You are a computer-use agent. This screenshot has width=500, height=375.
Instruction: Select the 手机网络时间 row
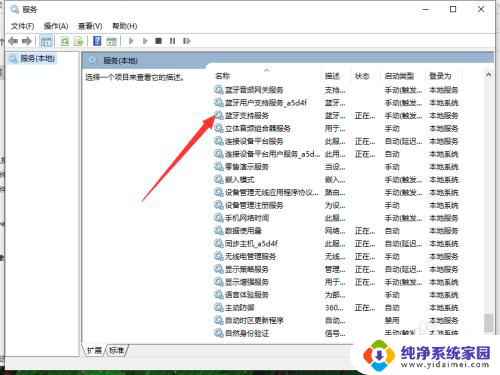coord(337,218)
